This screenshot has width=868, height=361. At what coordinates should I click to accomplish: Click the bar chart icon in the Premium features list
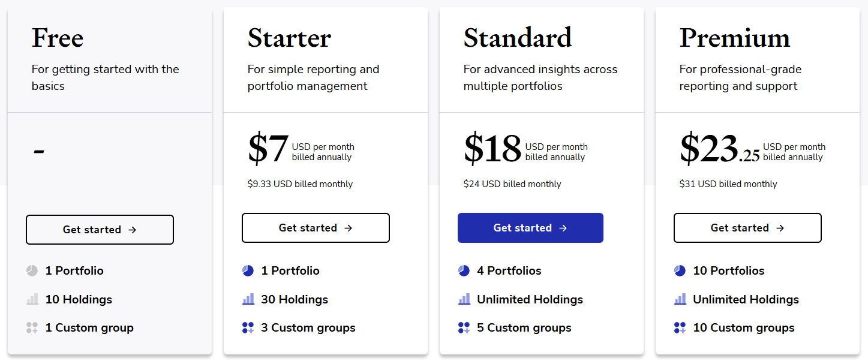click(680, 299)
